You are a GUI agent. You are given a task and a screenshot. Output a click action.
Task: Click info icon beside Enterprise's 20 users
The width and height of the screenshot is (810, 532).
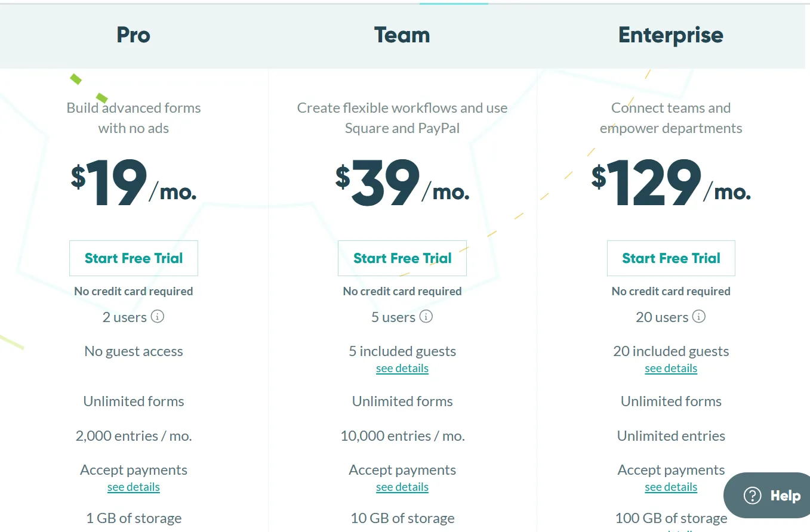(x=699, y=317)
